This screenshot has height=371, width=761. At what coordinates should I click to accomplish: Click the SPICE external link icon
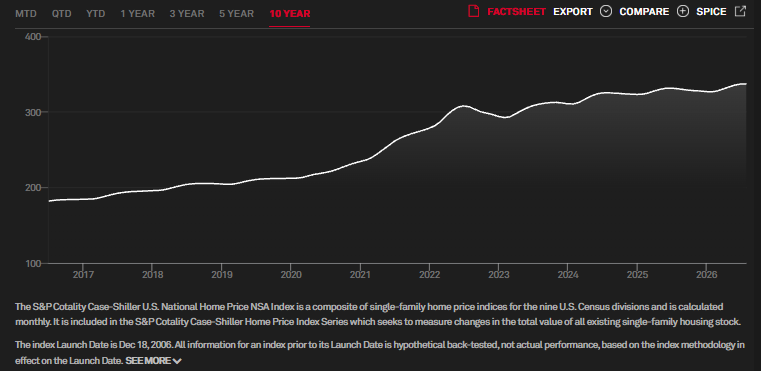(740, 11)
